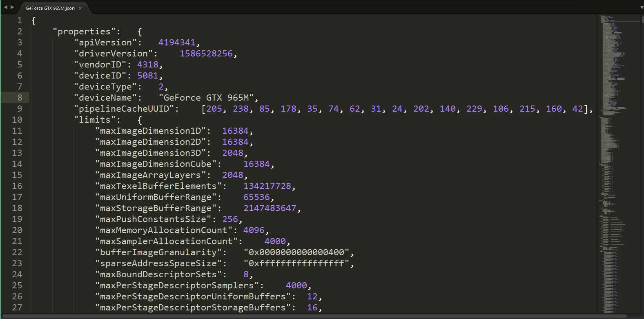Click 202 in the pipelineCacheUUID array

(421, 109)
